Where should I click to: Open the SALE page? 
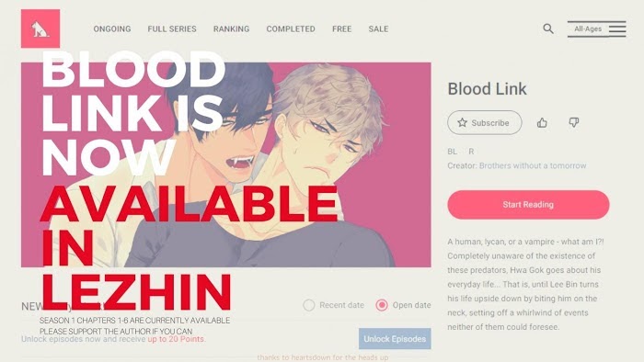[x=378, y=29]
